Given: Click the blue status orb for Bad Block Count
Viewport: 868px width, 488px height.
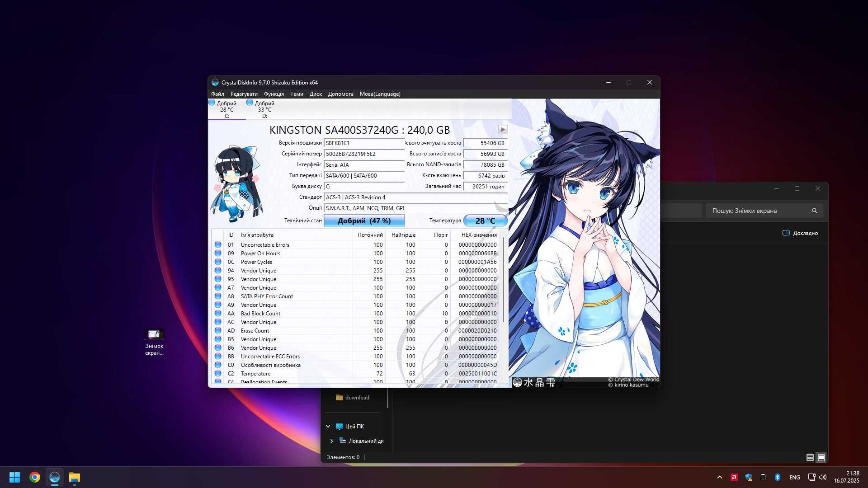Looking at the screenshot, I should 218,314.
